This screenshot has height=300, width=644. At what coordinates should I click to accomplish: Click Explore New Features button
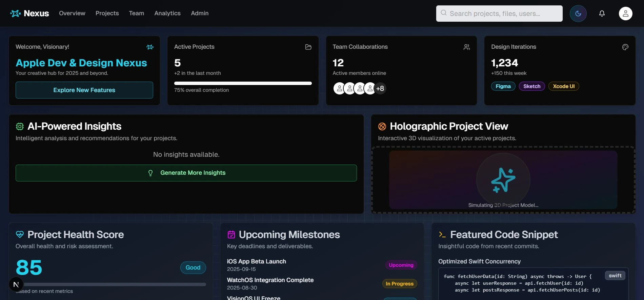pos(84,90)
